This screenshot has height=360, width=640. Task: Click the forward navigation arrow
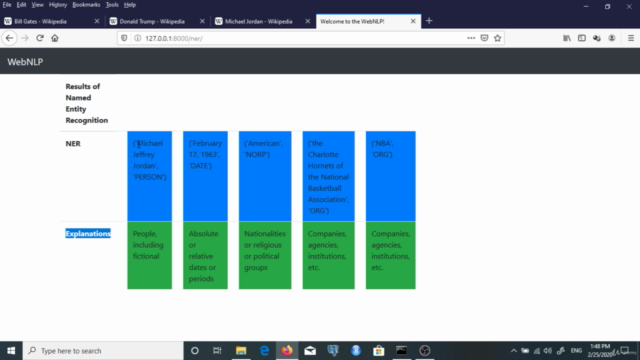pos(25,38)
